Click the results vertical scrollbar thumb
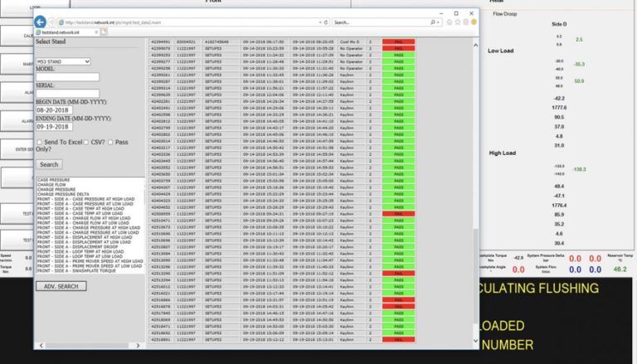 (x=476, y=276)
